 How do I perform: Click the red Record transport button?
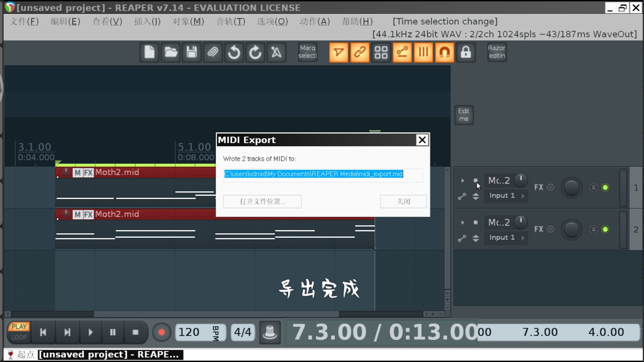click(161, 332)
